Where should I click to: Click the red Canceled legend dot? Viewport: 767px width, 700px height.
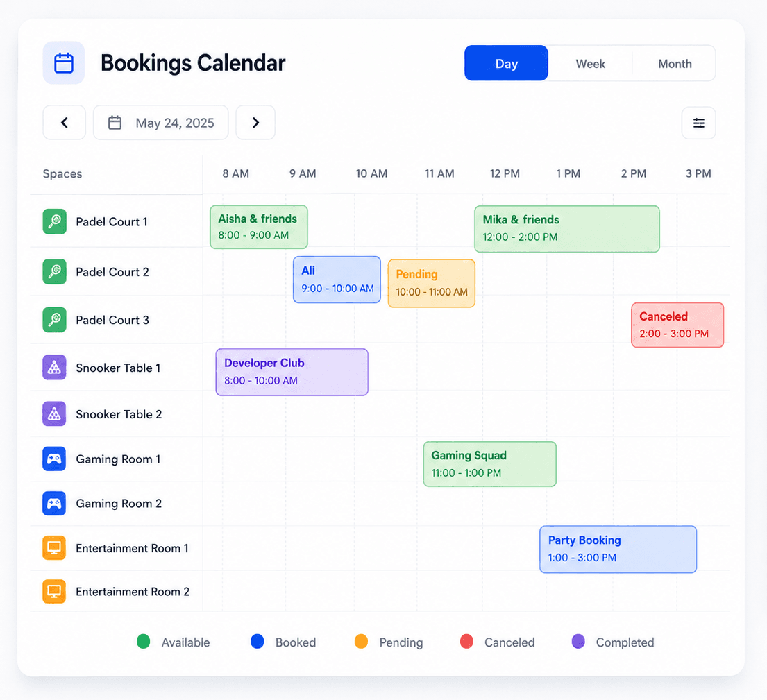click(x=466, y=641)
